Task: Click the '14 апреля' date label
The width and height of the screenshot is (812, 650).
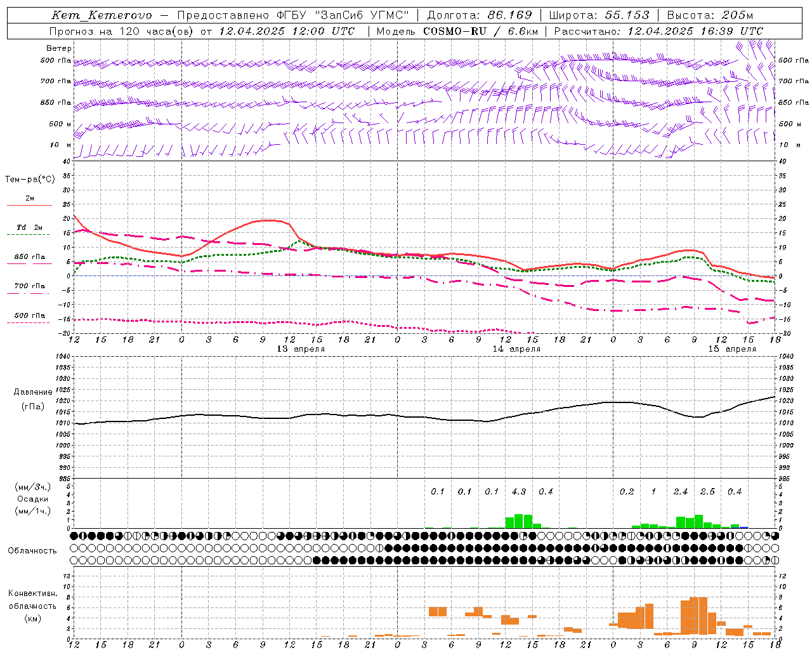Action: tap(516, 349)
